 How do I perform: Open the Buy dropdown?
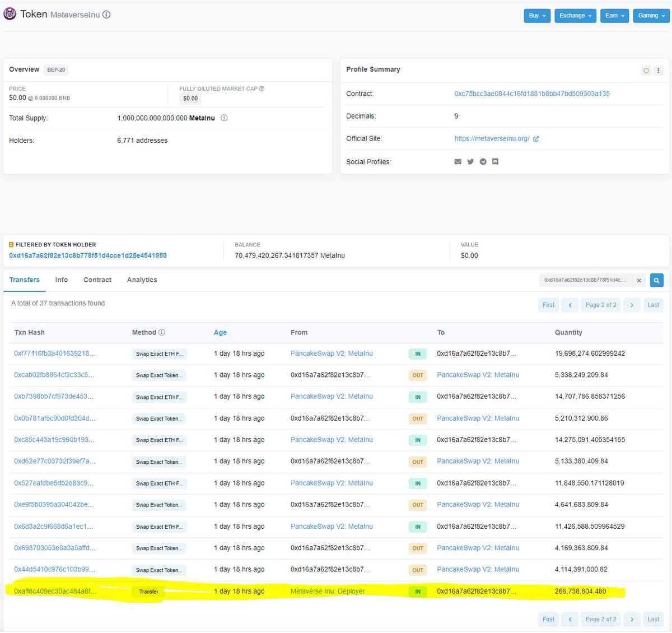(537, 16)
